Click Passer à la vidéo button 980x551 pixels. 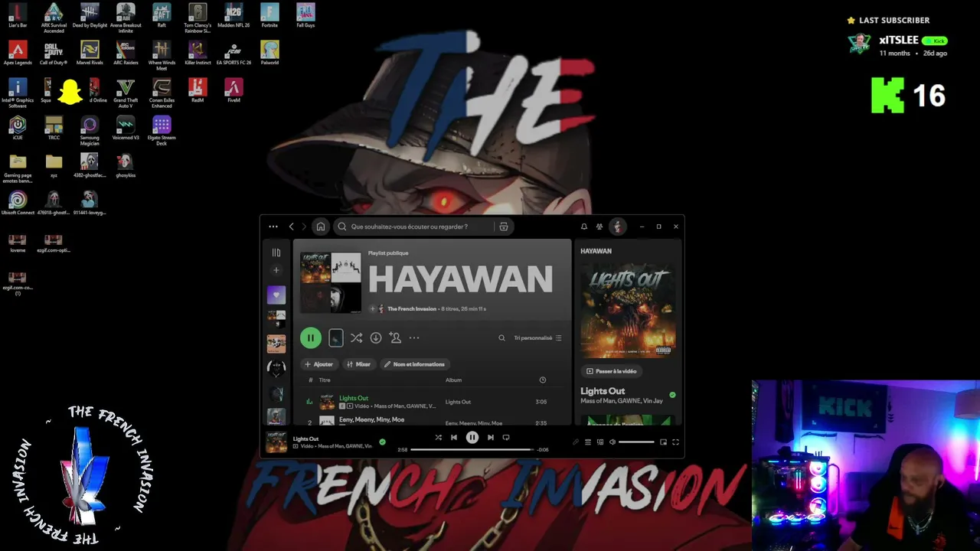click(612, 371)
